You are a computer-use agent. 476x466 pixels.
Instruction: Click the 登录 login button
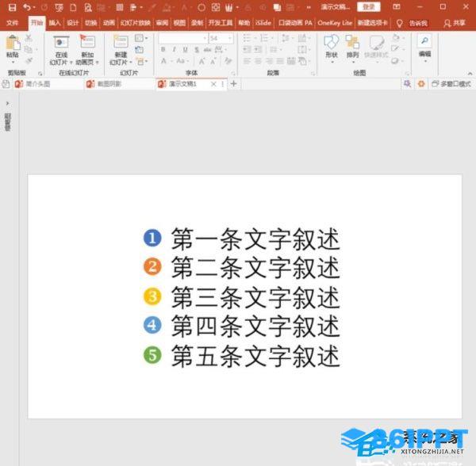tap(369, 7)
